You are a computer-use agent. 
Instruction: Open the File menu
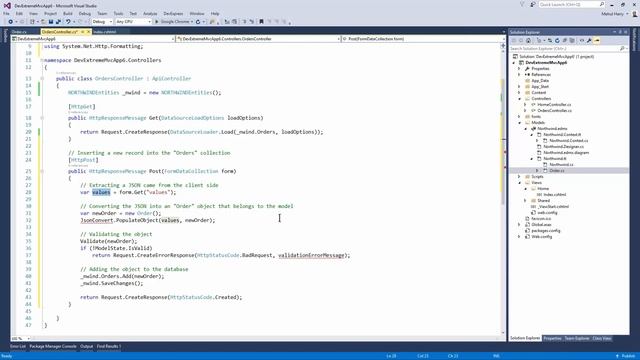point(6,13)
